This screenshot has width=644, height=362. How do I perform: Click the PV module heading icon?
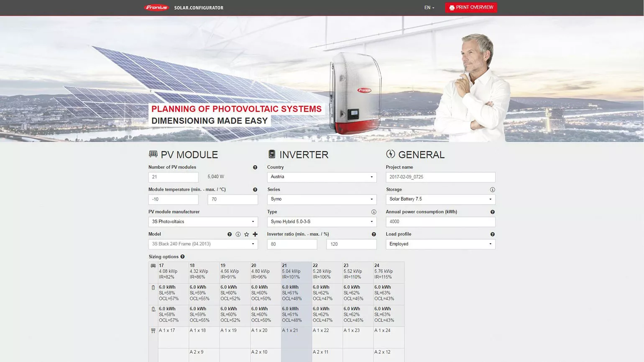point(153,154)
